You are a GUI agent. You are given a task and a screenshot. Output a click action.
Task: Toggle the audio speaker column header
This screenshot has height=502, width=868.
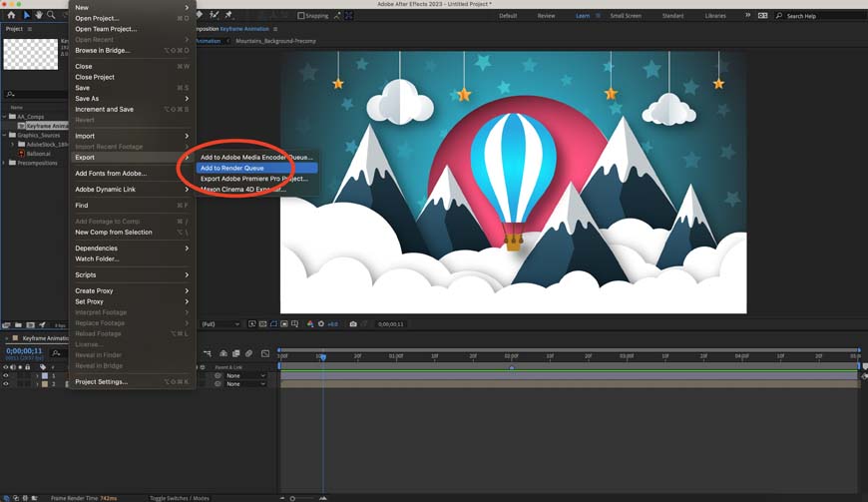coord(13,367)
